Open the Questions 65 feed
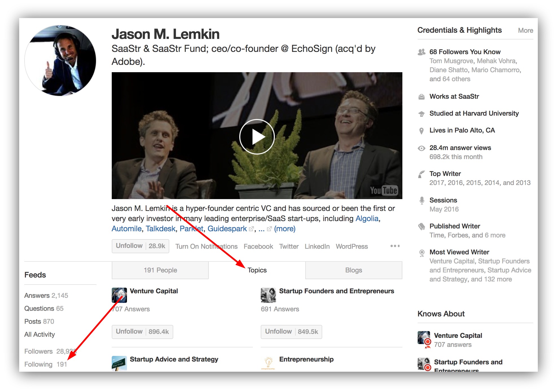 [44, 309]
